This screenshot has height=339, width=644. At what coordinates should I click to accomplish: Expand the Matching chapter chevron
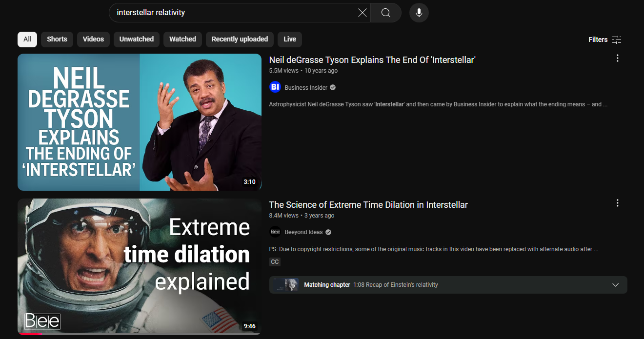pyautogui.click(x=615, y=285)
